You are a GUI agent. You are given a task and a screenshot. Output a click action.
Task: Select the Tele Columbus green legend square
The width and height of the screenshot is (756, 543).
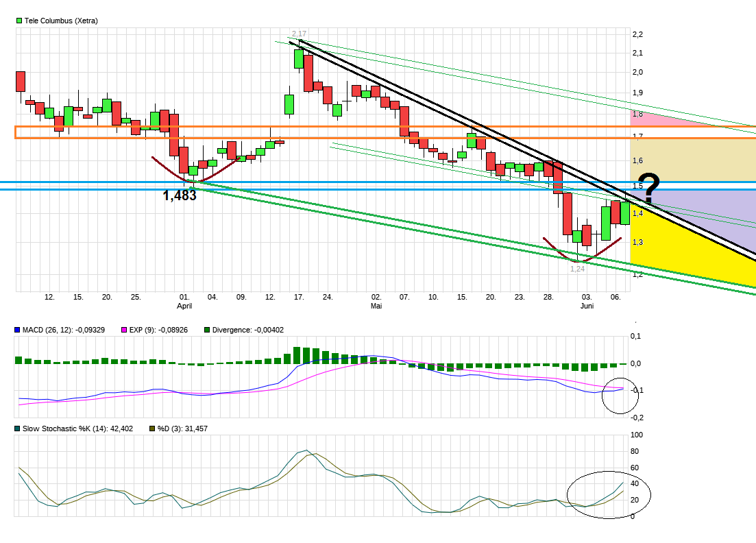click(x=18, y=21)
